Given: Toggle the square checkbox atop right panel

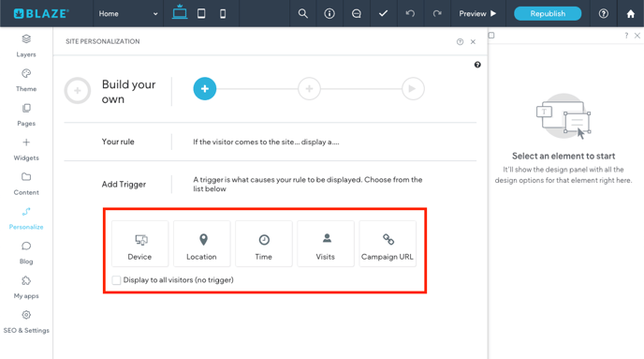Looking at the screenshot, I should [491, 36].
